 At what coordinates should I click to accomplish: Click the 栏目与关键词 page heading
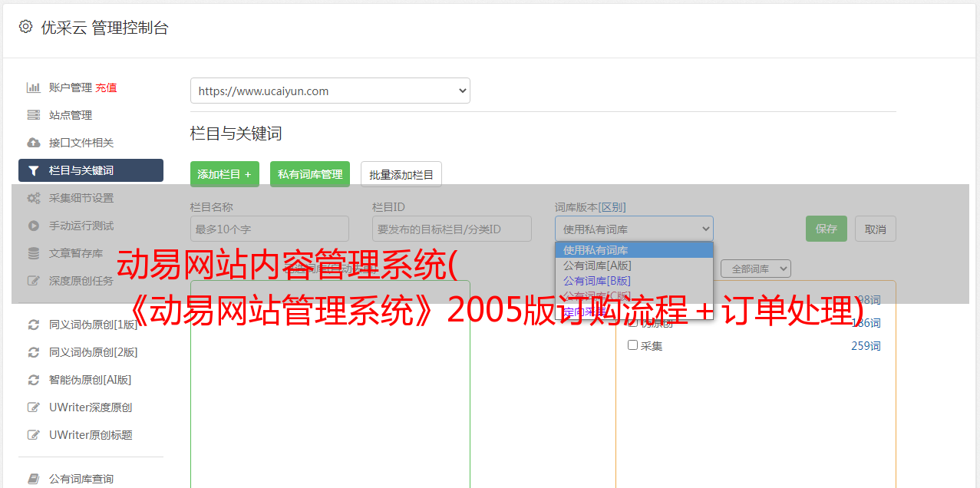pyautogui.click(x=236, y=134)
